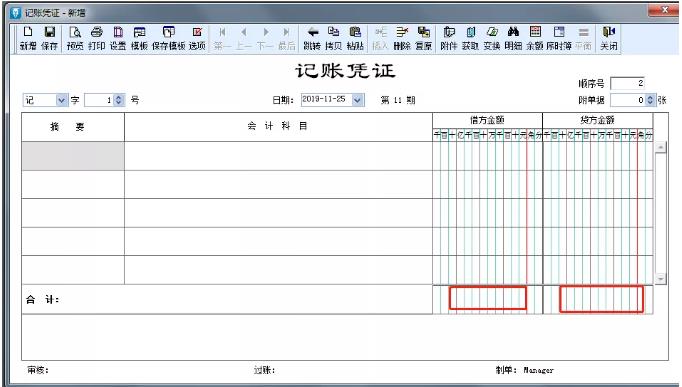Click the 附件 attachment icon
Image resolution: width=682 pixels, height=387 pixels.
(448, 38)
